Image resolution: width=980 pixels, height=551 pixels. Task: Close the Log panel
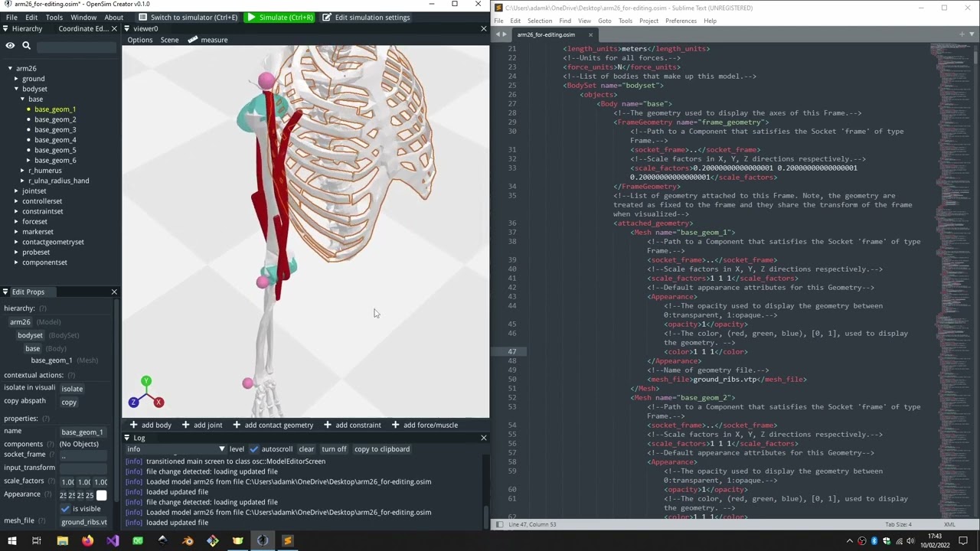click(x=483, y=438)
